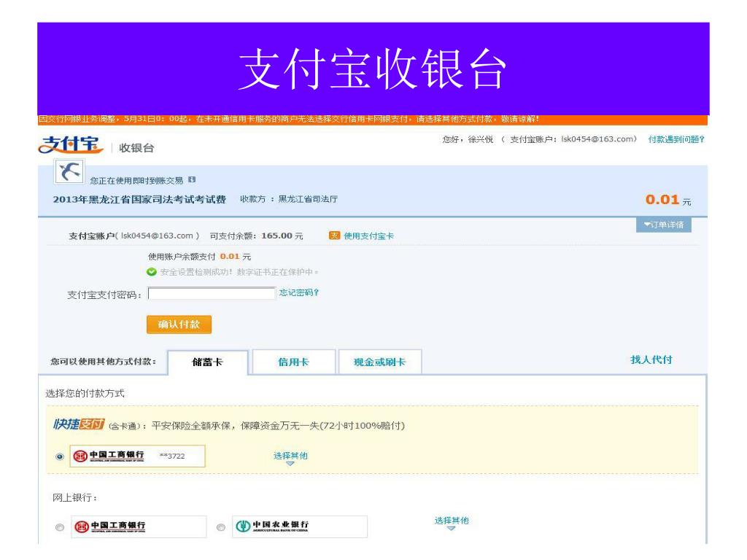Click the Alipay logo in the header
The height and width of the screenshot is (560, 747).
click(x=71, y=145)
